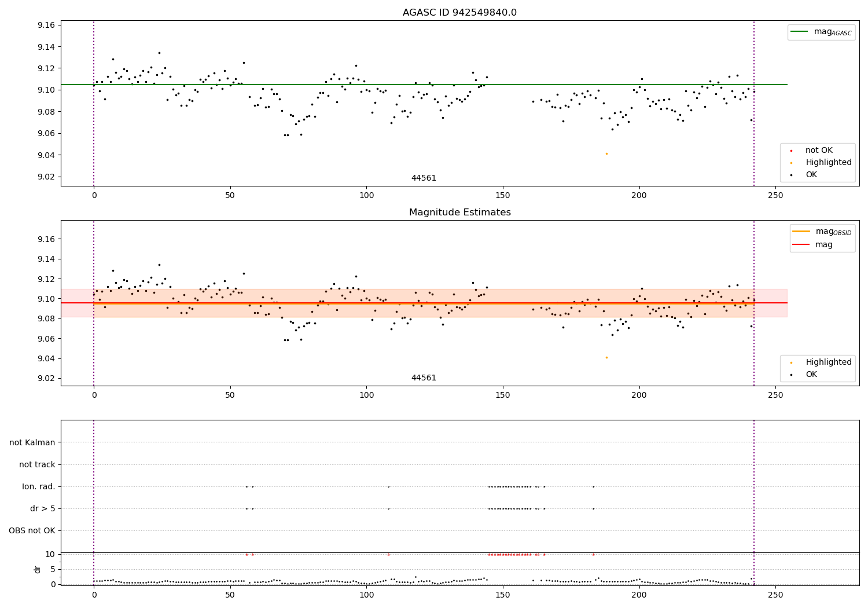Image resolution: width=868 pixels, height=608 pixels.
Task: Click the 150 x-tick under Magnitude Estimates plot
Action: [503, 395]
